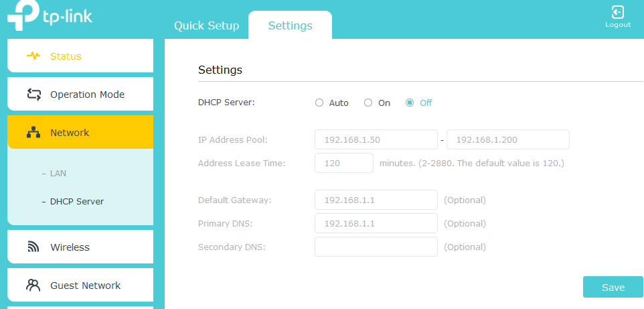Click the 'Default Gateway:' label
This screenshot has height=309, width=644.
click(x=235, y=200)
